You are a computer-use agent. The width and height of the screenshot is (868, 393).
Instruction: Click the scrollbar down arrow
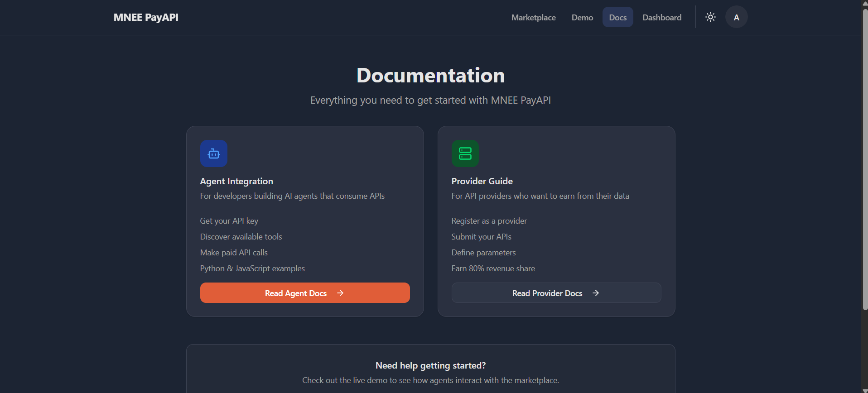pos(864,390)
